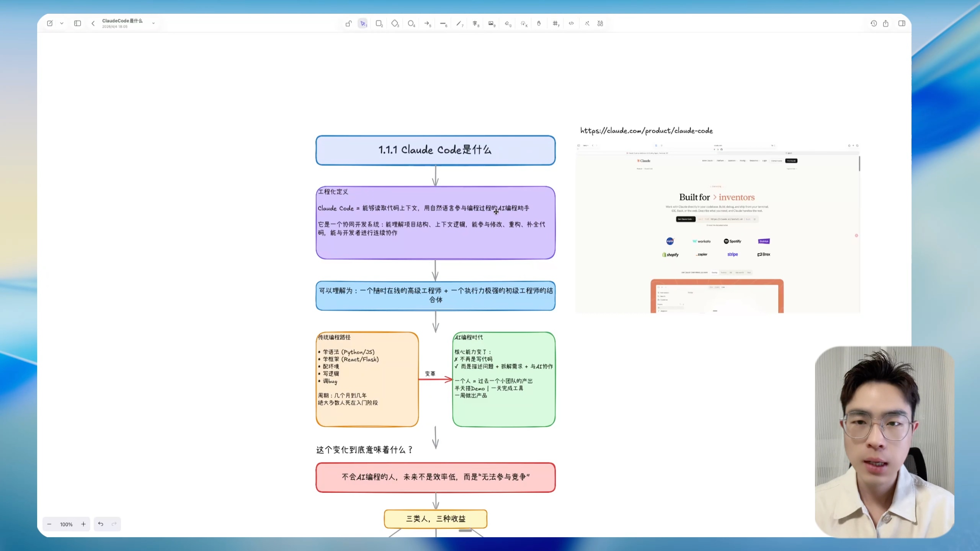The image size is (980, 551).
Task: Select the Diamond shape tool
Action: point(395,23)
